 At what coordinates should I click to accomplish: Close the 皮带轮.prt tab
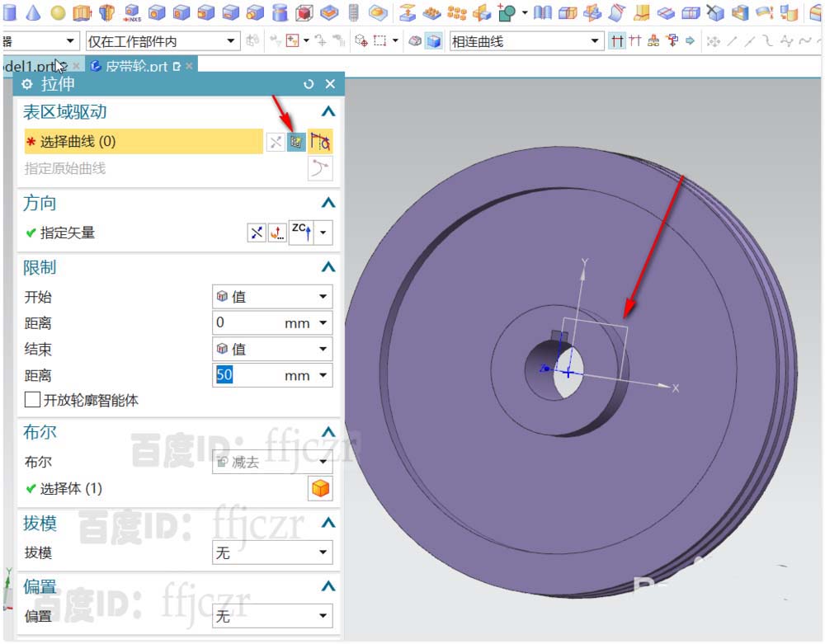pos(189,66)
